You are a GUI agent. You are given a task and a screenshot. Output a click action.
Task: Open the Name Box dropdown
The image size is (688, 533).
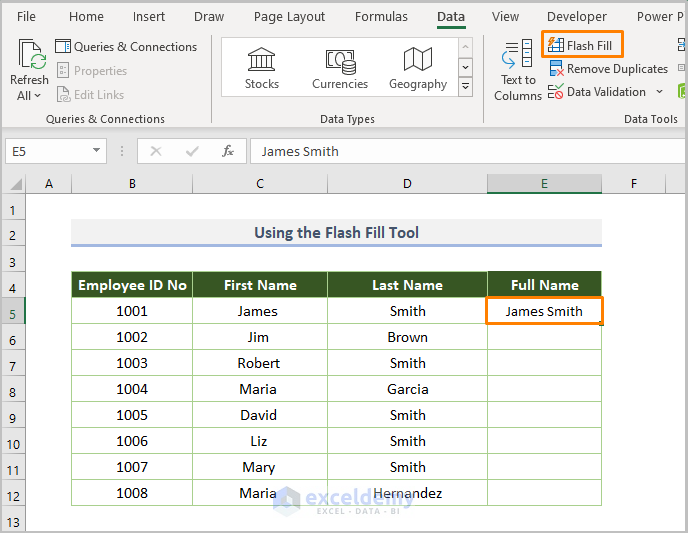[x=97, y=151]
